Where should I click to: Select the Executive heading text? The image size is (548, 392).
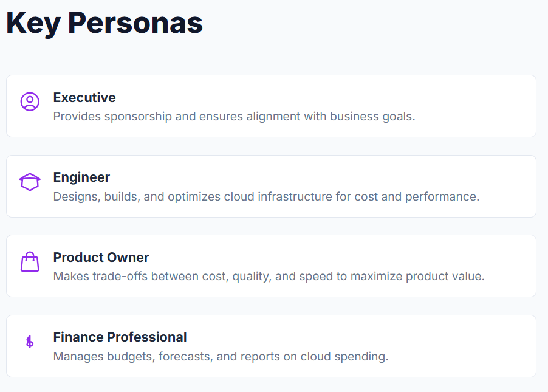84,98
